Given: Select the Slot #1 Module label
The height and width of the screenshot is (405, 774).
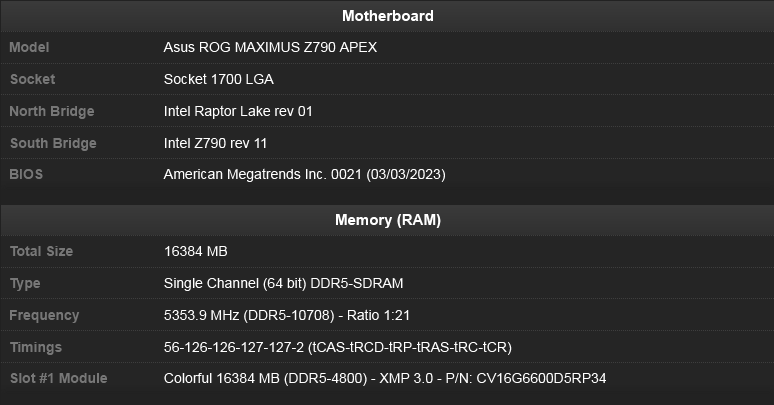Looking at the screenshot, I should [58, 378].
